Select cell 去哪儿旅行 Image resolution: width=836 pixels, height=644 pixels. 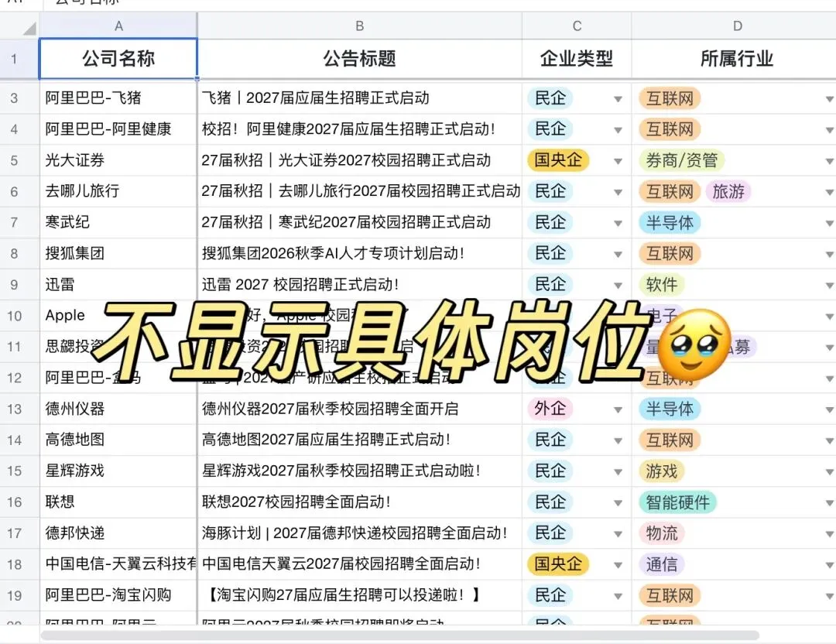pos(118,191)
